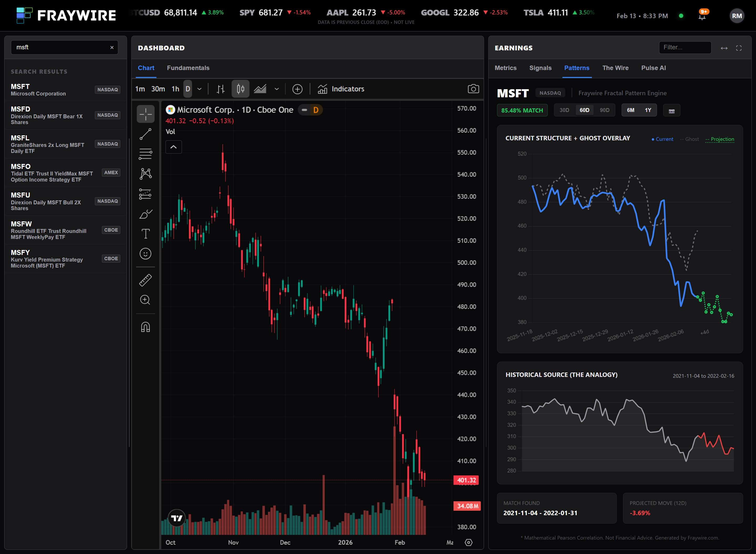The width and height of the screenshot is (756, 554).
Task: Open the chart style dropdown chevron
Action: 276,89
